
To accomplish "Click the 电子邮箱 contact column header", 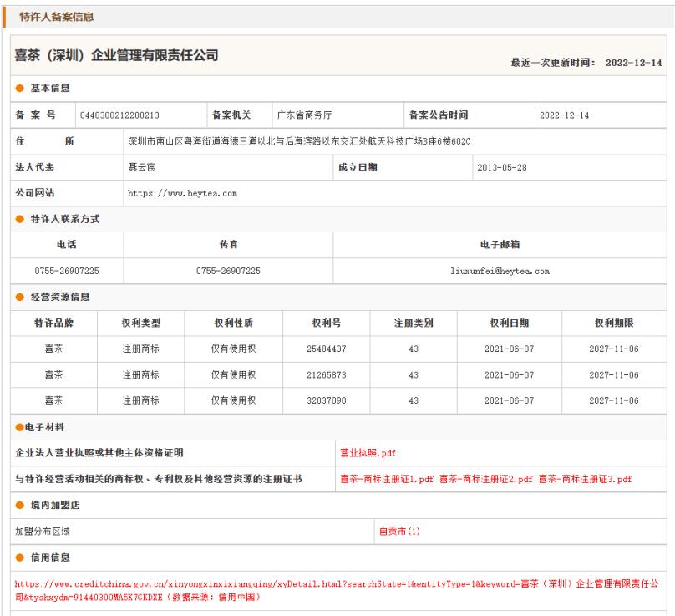I will (500, 245).
